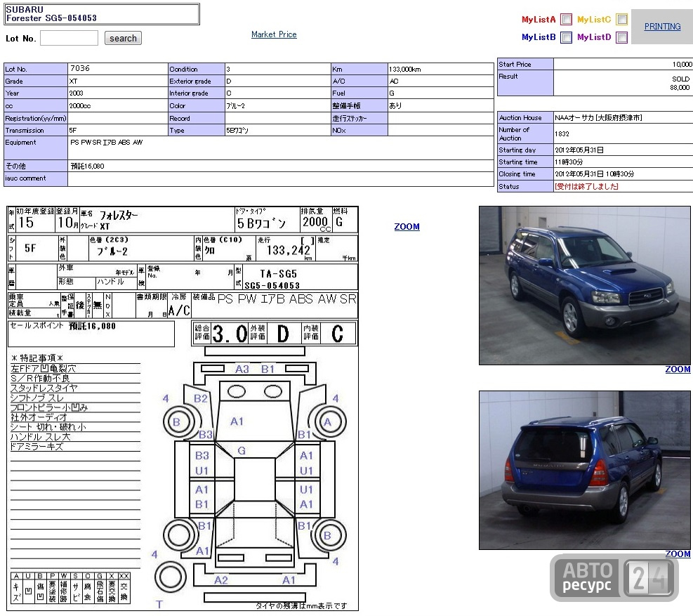Select the mileage value 133,000km
This screenshot has width=693, height=616.
405,70
